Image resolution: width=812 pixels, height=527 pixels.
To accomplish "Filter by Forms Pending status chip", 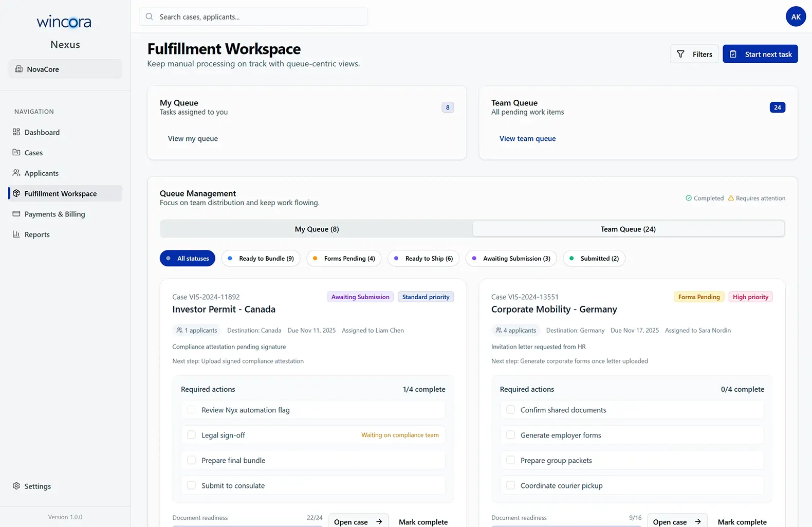I will [x=344, y=258].
